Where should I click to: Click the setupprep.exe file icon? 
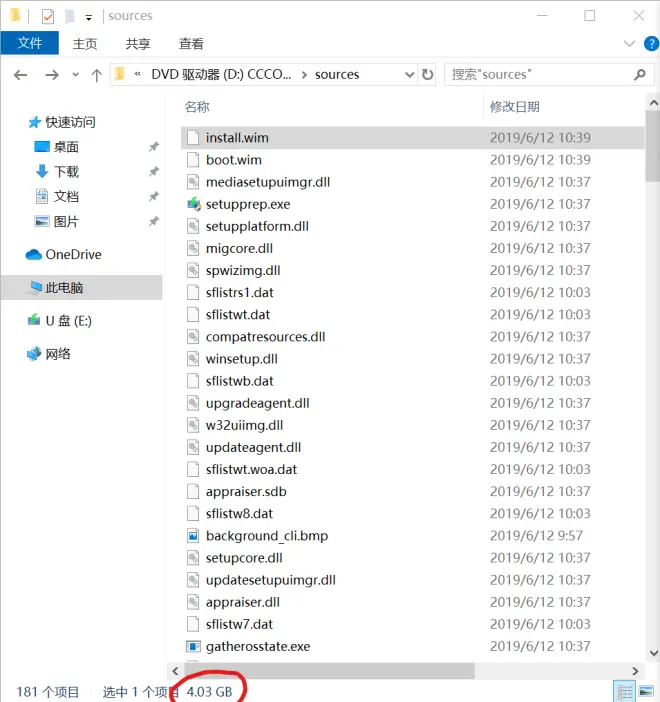[x=193, y=204]
